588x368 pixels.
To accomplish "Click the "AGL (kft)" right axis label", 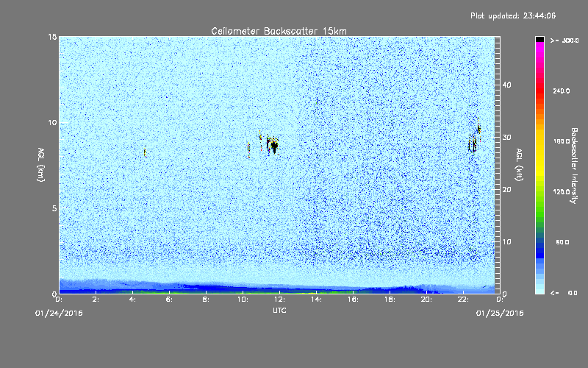I will pos(519,165).
